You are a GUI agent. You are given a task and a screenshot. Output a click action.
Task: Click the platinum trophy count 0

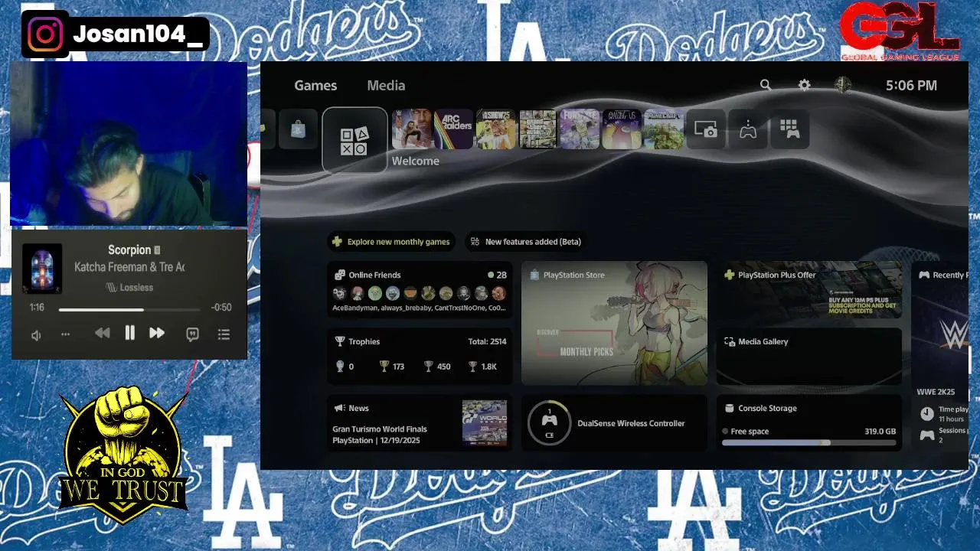pos(345,367)
